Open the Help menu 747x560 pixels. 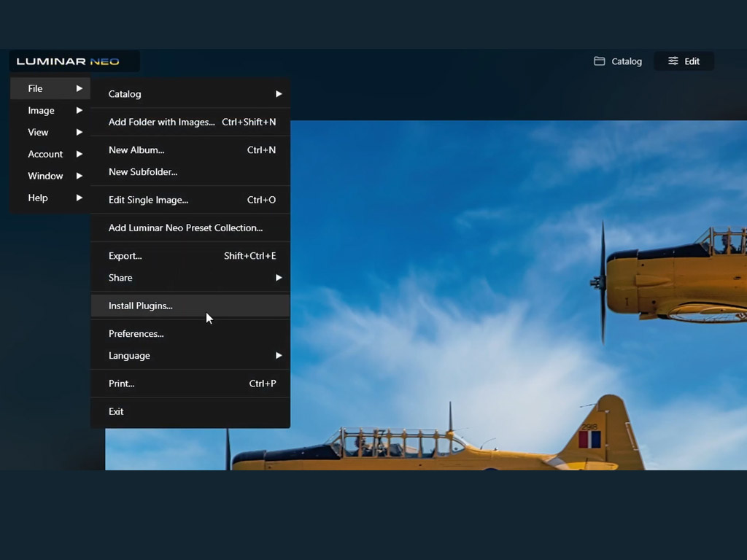click(x=38, y=198)
